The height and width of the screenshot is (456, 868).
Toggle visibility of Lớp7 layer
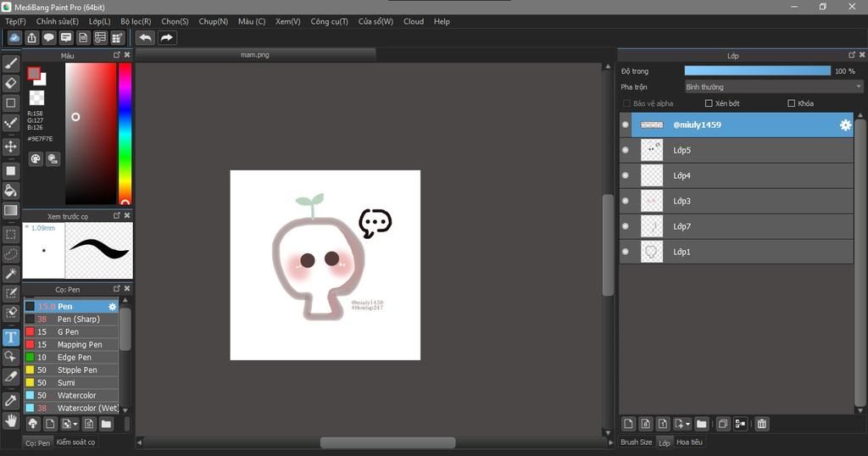626,226
